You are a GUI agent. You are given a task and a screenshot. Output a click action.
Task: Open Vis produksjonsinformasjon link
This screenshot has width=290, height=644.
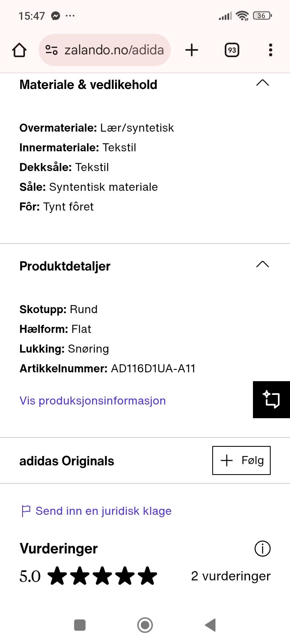93,401
